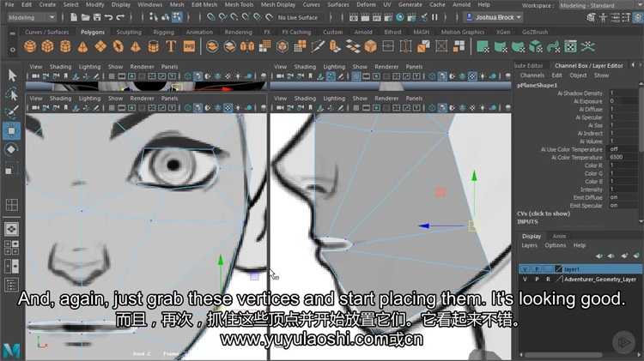Screen dimensions: 644x361
Task: Toggle four-view layout in toolbox
Action: click(11, 247)
